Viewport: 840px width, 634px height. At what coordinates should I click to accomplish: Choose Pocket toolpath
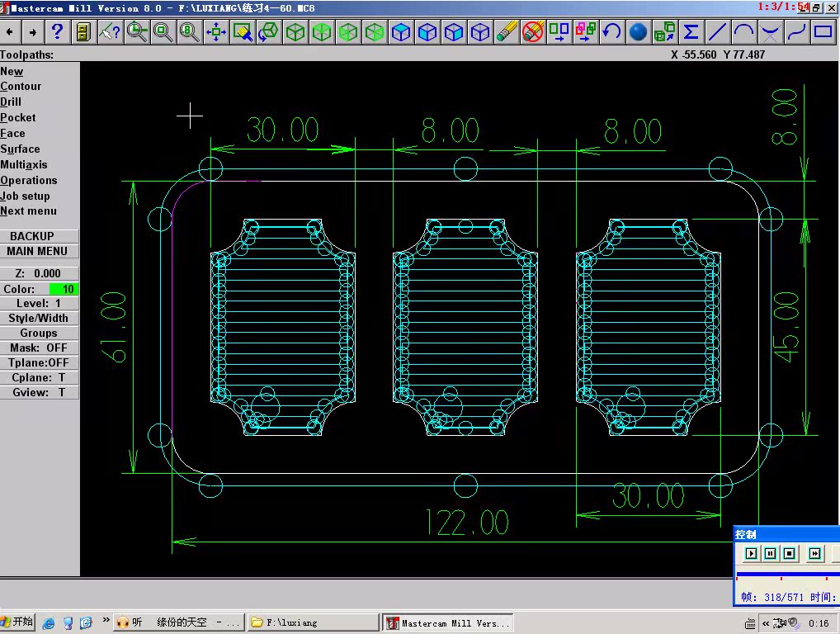point(18,117)
